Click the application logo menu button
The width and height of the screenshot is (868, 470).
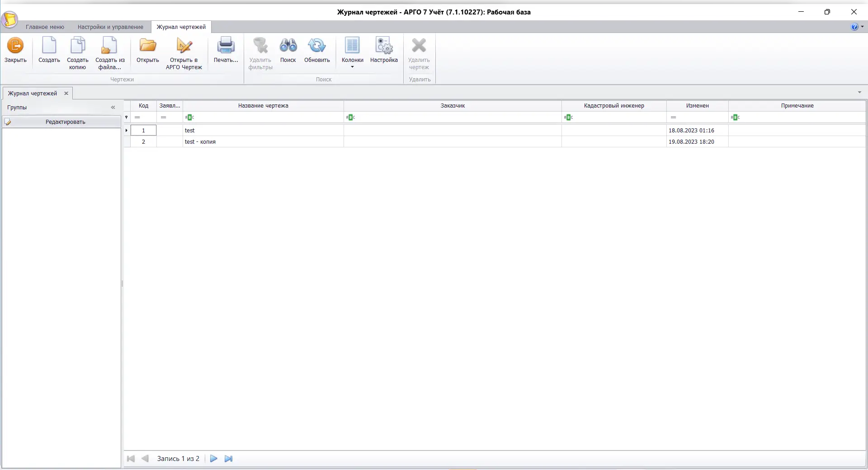pos(9,20)
